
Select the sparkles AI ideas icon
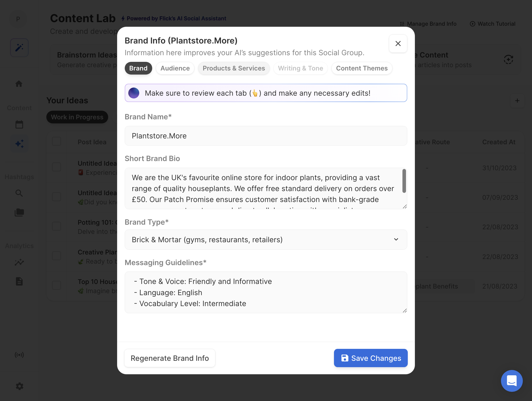pyautogui.click(x=19, y=144)
